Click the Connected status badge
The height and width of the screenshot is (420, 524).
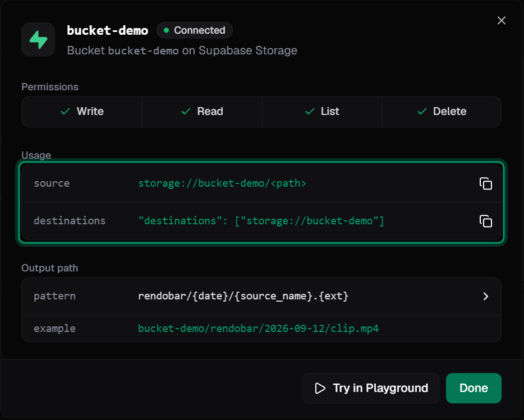195,30
